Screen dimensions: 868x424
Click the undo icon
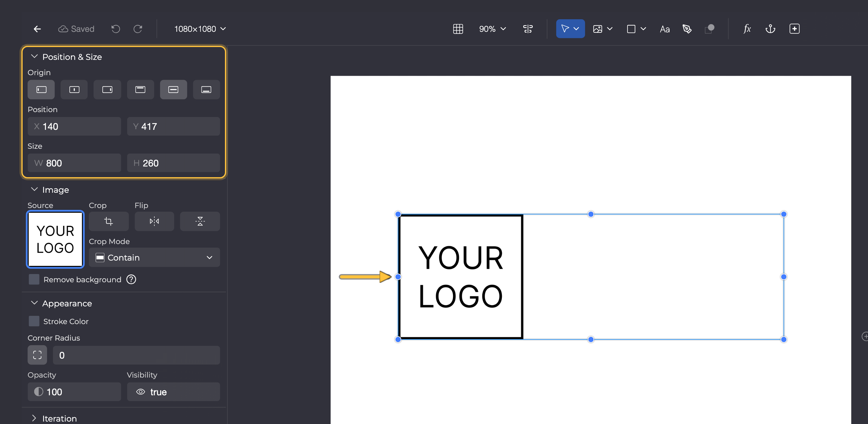[x=116, y=29]
